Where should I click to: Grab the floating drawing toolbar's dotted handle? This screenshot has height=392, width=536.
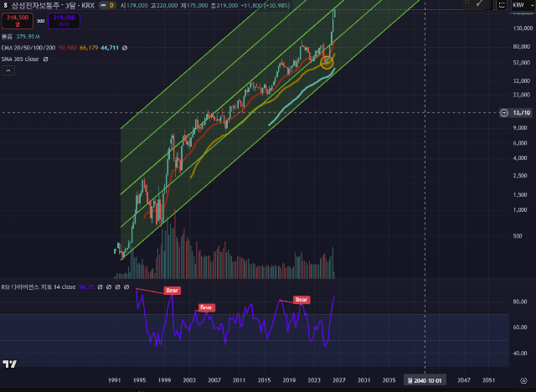point(467,3)
